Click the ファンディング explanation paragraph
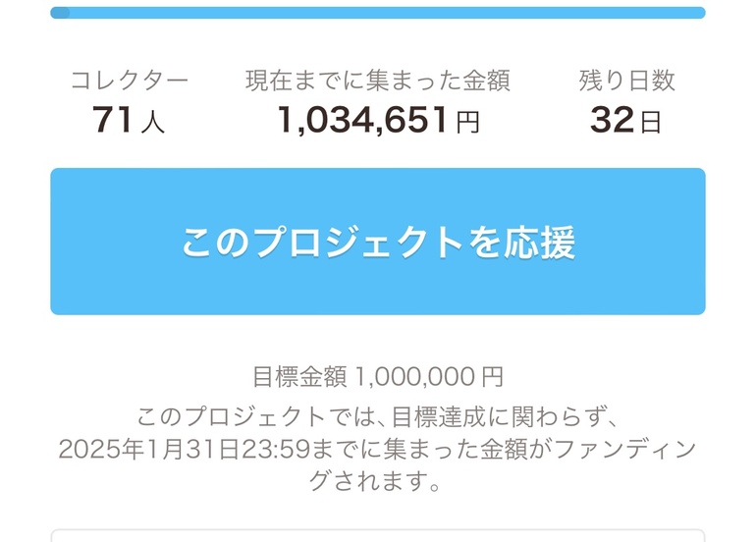 coord(377,450)
